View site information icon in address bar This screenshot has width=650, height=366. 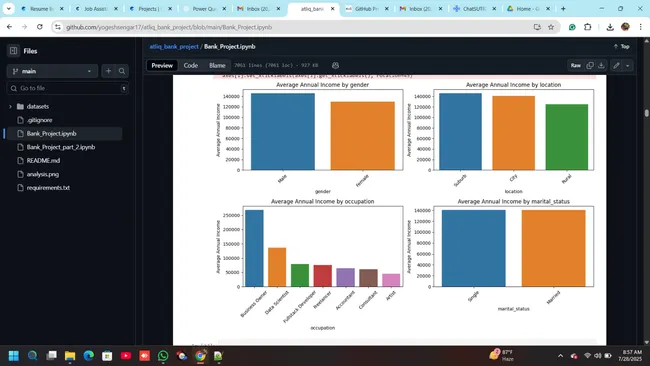pos(58,27)
